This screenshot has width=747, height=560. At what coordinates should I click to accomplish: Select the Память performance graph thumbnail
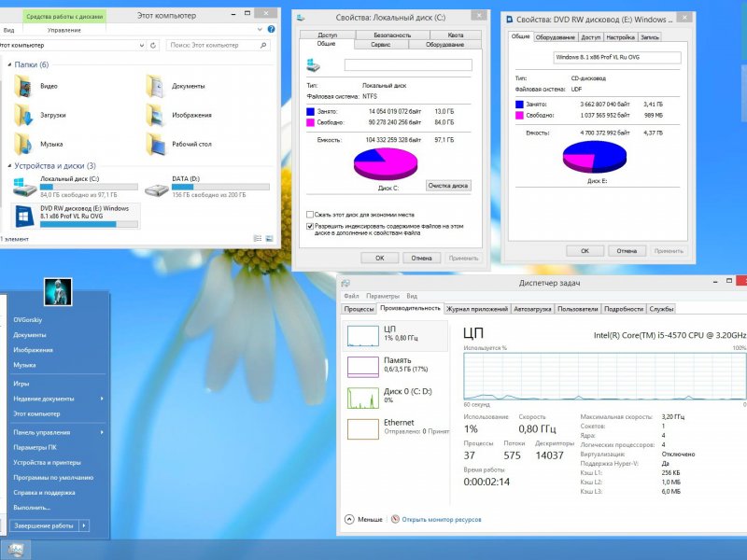[362, 367]
